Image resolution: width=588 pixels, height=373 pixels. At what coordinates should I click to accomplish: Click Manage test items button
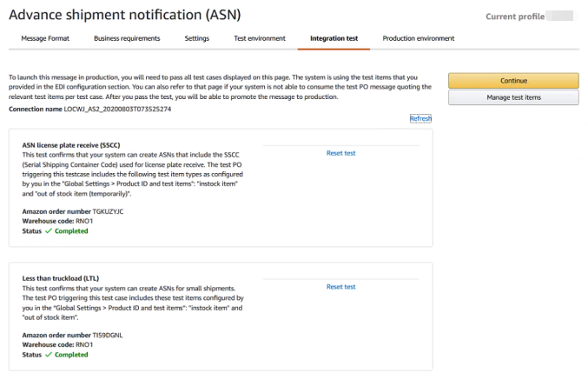click(x=513, y=97)
